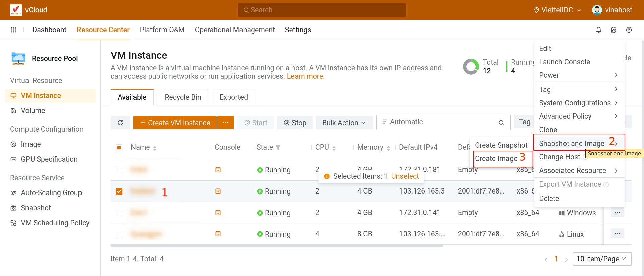
Task: Select Create Image from the submenu
Action: coord(496,158)
